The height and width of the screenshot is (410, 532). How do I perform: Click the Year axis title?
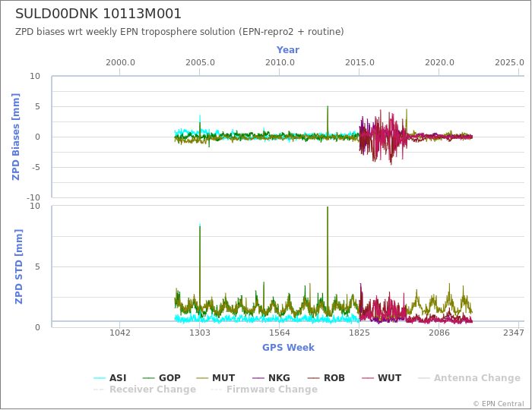[288, 50]
